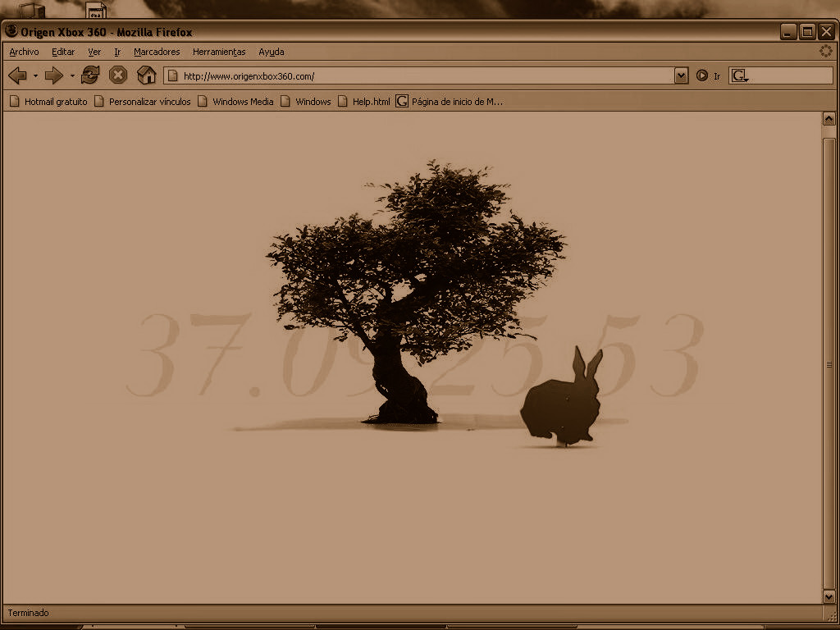840x630 pixels.
Task: Open the Ir menu
Action: point(117,52)
